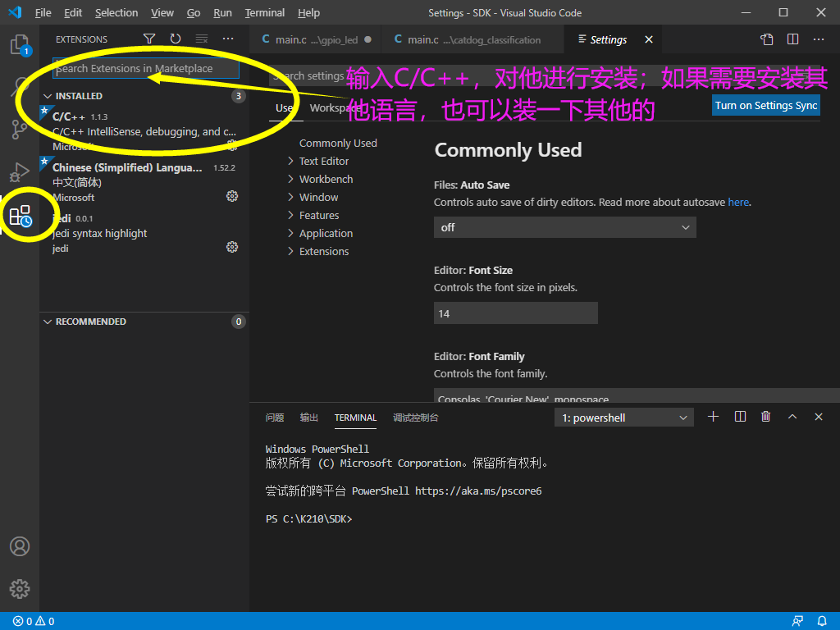
Task: Switch to main.c gpio_led tab
Action: (316, 39)
